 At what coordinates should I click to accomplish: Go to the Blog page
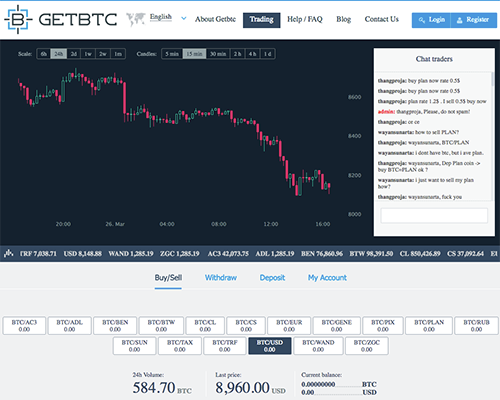[344, 19]
